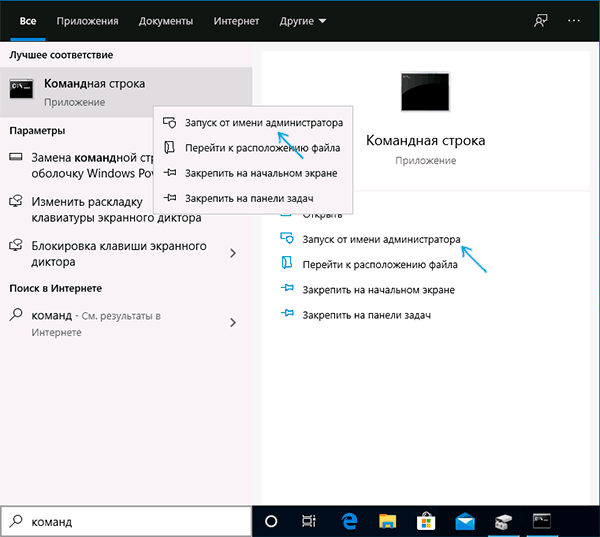This screenshot has height=537, width=600.
Task: Click the Параметры section heading
Action: (x=37, y=131)
